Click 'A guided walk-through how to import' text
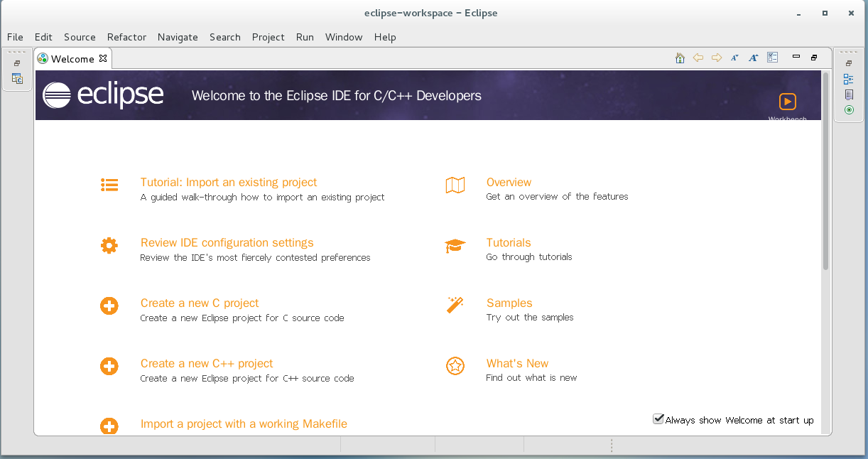 (x=262, y=198)
